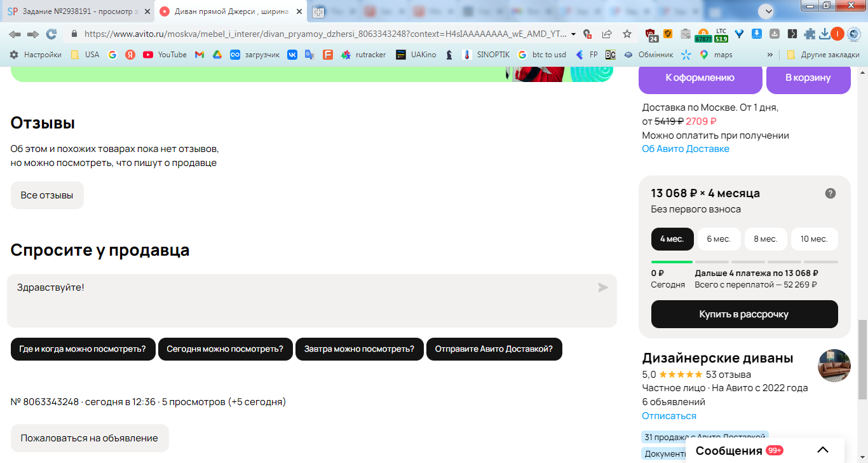Screen dimensions: 868x463
Task: Select the 4 мес. installment term
Action: tap(672, 239)
